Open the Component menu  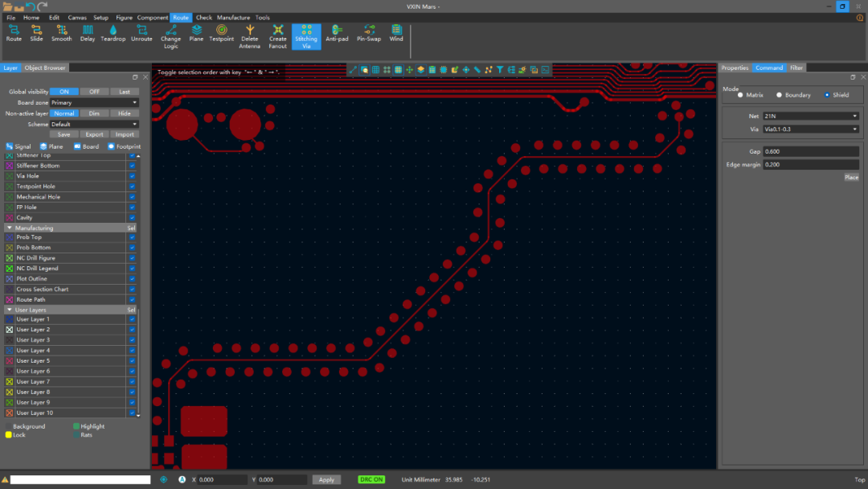pyautogui.click(x=152, y=18)
